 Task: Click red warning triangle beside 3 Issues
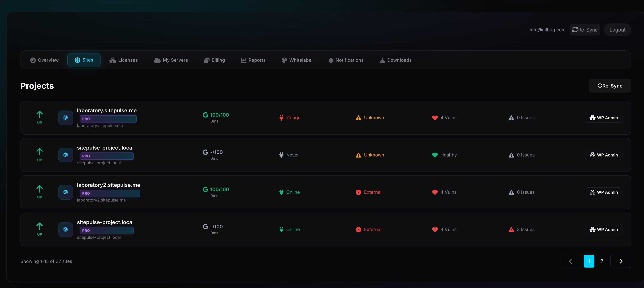(511, 230)
